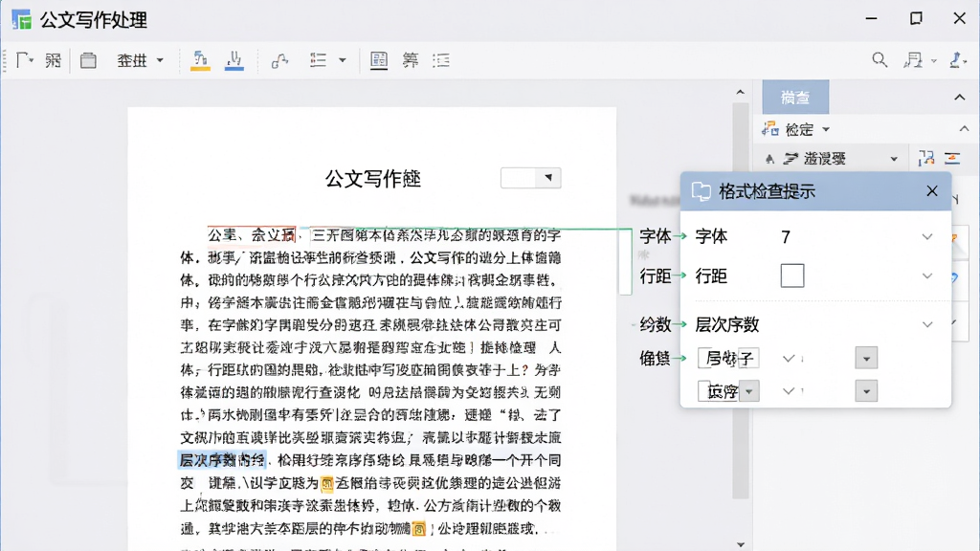The height and width of the screenshot is (551, 980).
Task: Toggle the 行距 checkbox in the dialog
Action: (x=791, y=275)
